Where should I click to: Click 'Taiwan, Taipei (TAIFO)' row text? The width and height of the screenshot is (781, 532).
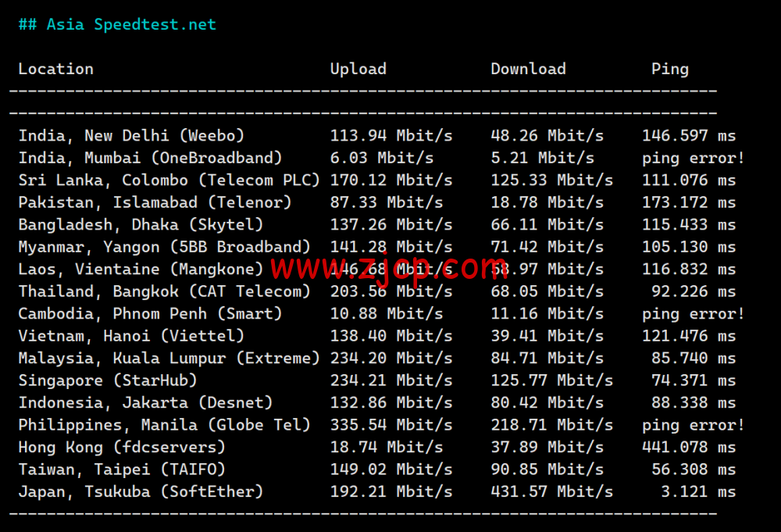tap(122, 470)
